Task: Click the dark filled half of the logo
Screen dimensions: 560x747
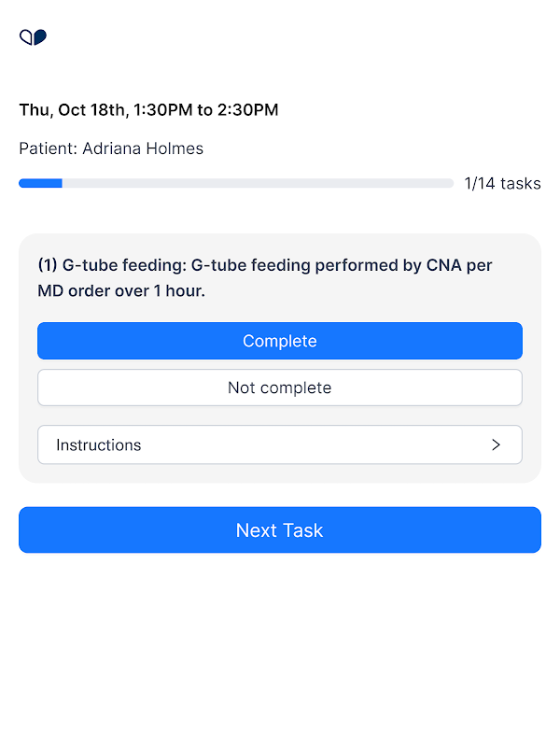Action: (x=40, y=36)
